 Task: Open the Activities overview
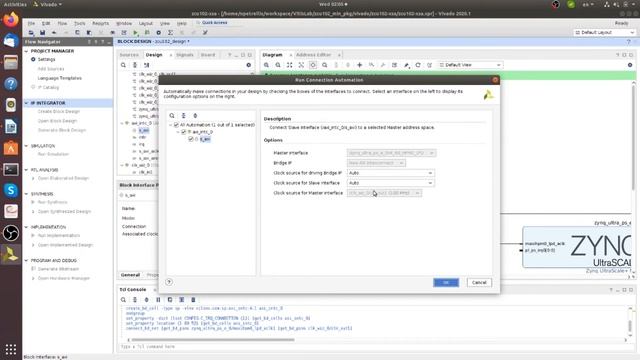coord(15,4)
